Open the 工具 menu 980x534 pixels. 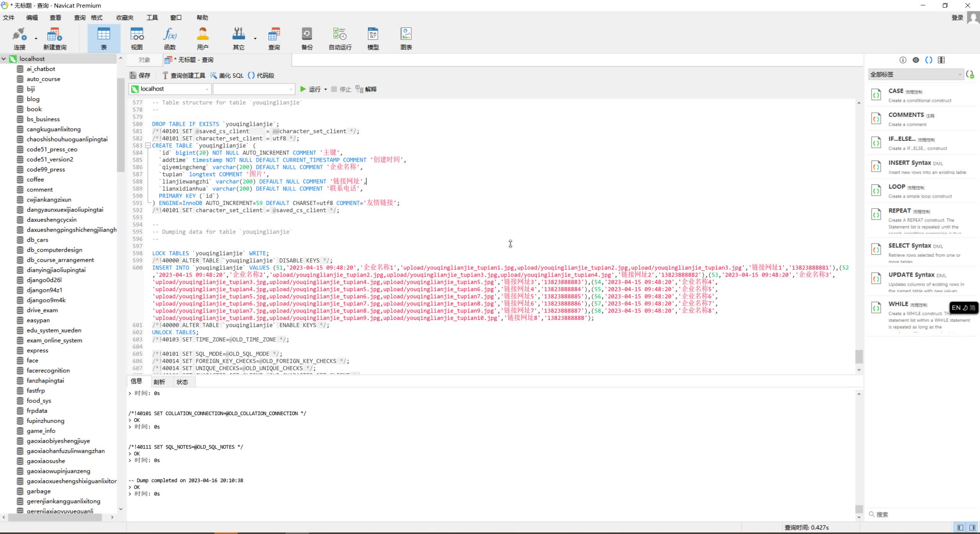click(x=152, y=17)
